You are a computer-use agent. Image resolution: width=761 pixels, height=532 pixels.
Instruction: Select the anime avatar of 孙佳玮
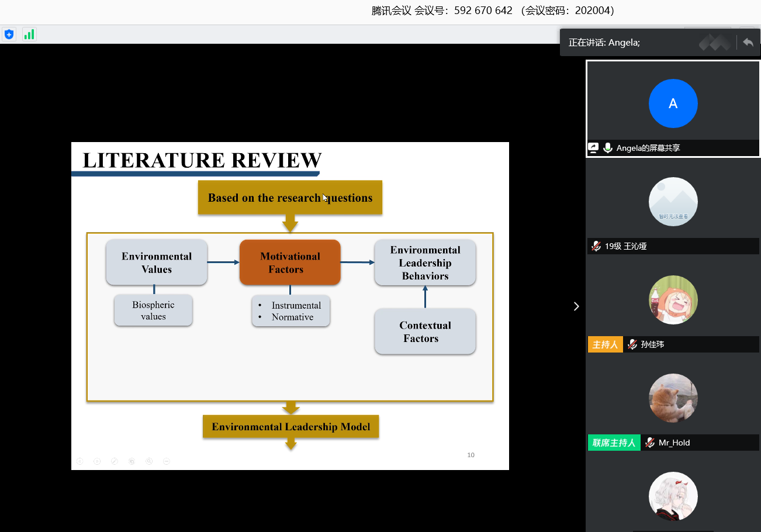[x=673, y=300]
